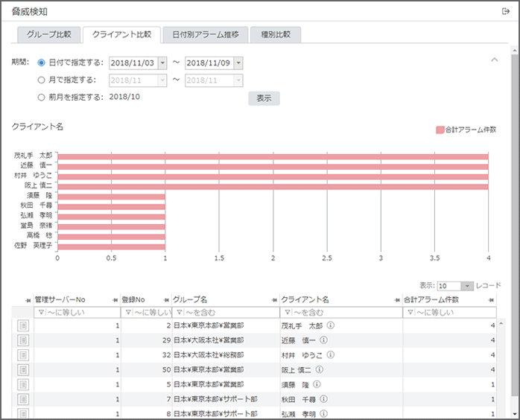
Task: Sort by 管理サーバーNo column header
Action: 60,299
